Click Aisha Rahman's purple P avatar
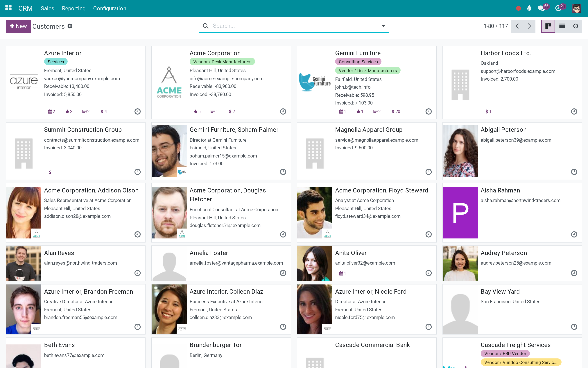The width and height of the screenshot is (588, 368). pyautogui.click(x=460, y=213)
